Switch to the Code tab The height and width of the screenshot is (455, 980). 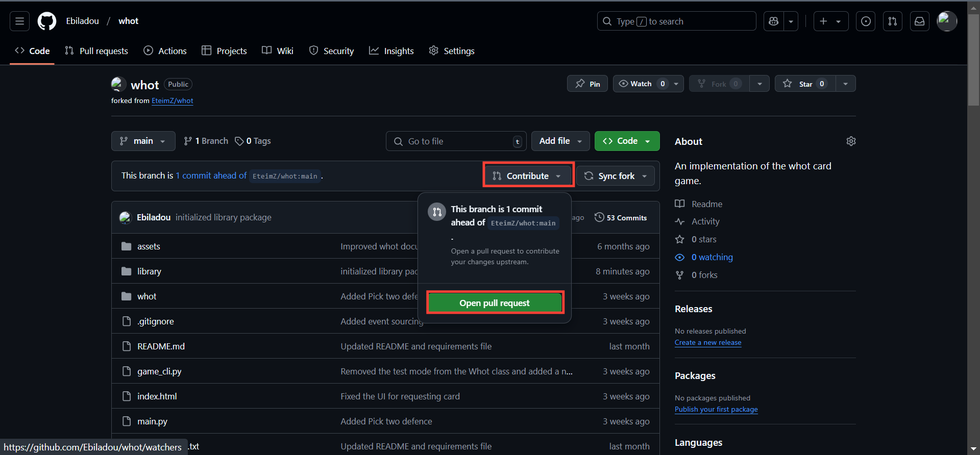[x=32, y=51]
